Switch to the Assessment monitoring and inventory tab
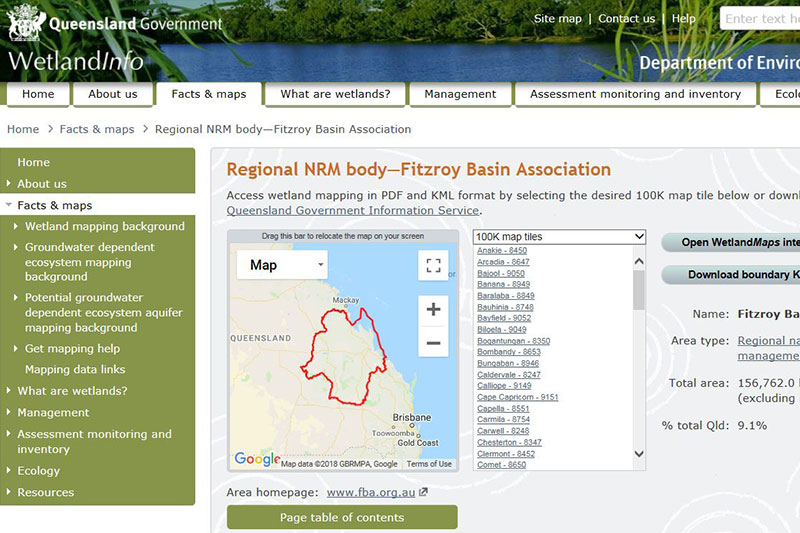The width and height of the screenshot is (800, 533). pyautogui.click(x=635, y=94)
